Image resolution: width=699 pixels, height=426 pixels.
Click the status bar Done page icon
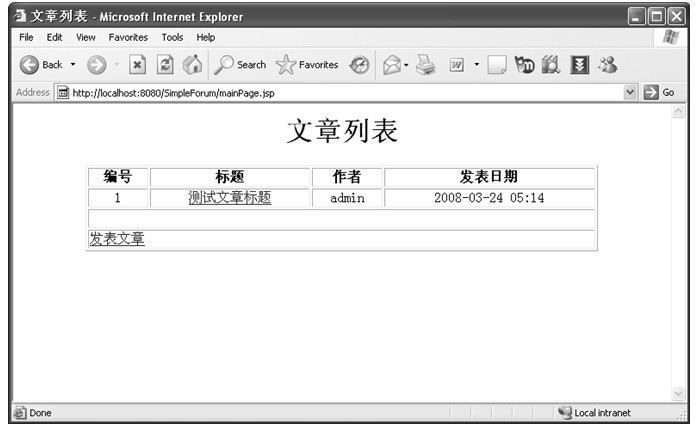(20, 413)
